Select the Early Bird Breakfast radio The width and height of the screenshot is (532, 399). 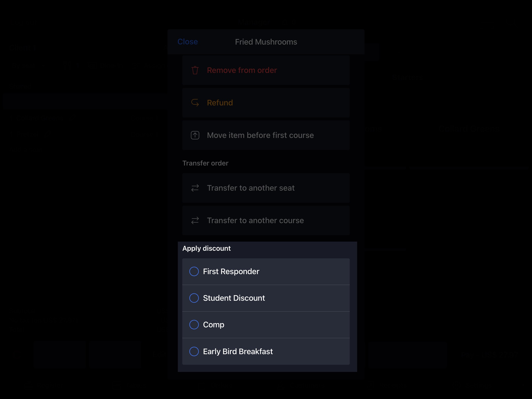(194, 351)
